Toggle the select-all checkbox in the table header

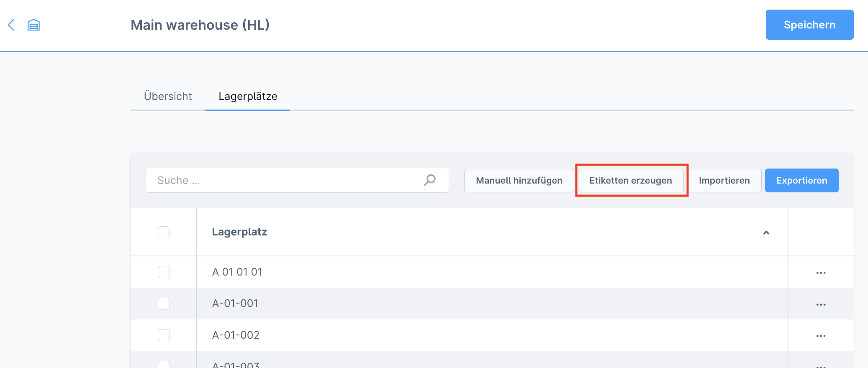tap(164, 232)
